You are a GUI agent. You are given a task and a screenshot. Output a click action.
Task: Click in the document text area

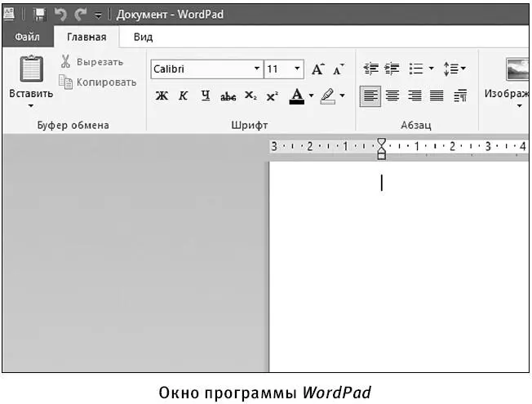(x=399, y=267)
